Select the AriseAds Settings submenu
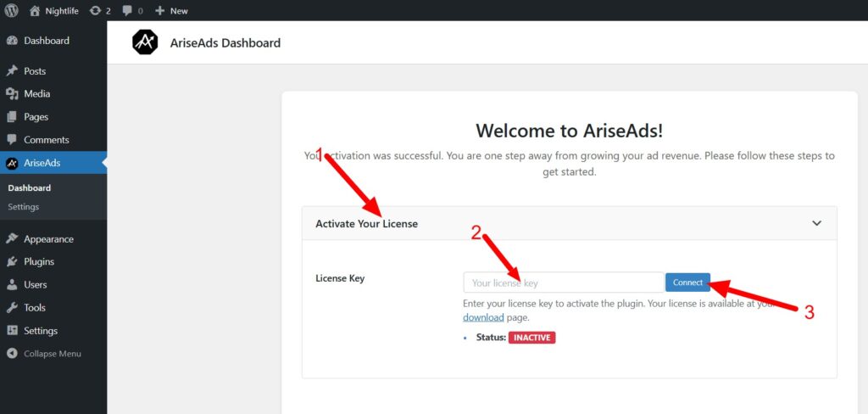The height and width of the screenshot is (414, 868). [x=23, y=207]
